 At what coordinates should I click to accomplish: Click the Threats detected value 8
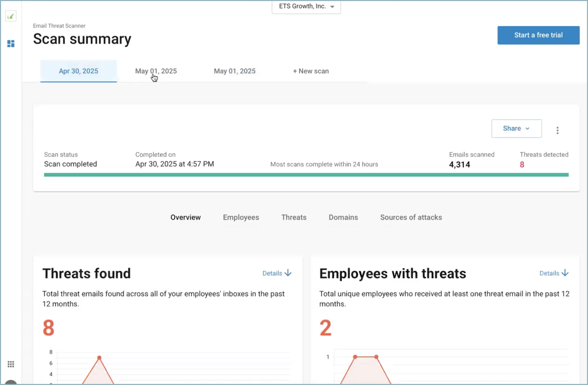point(522,165)
